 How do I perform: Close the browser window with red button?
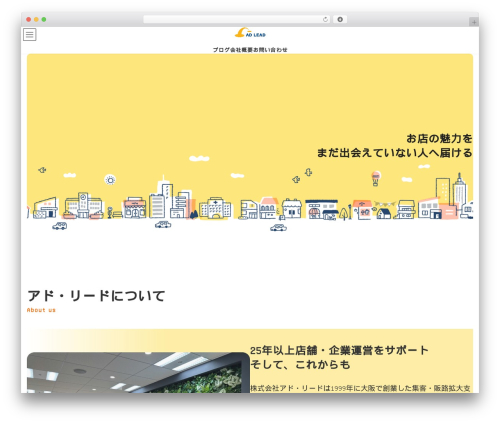coord(29,20)
